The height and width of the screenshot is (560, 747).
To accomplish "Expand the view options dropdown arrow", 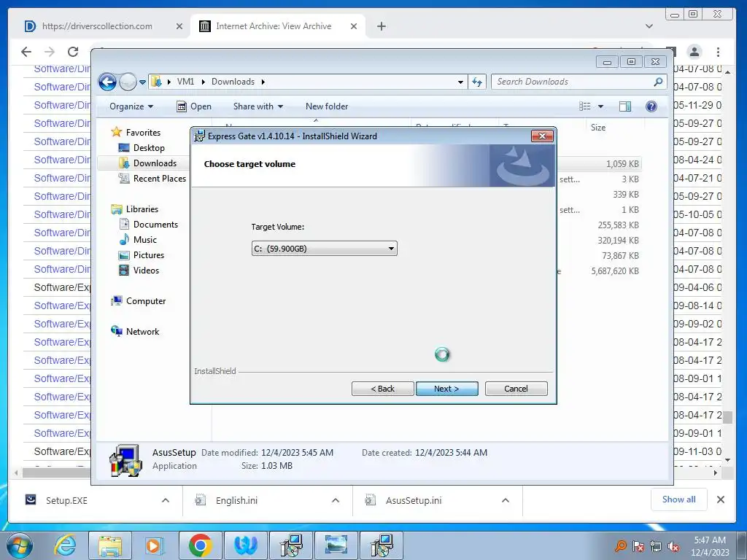I will (600, 106).
